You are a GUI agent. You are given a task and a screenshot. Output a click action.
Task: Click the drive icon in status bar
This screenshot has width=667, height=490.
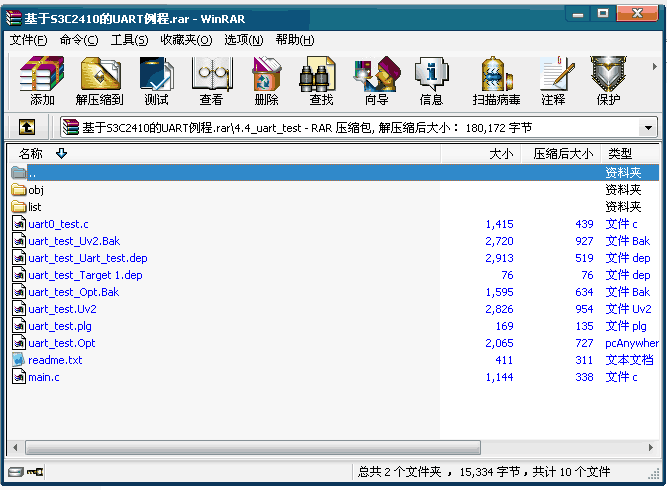click(16, 472)
